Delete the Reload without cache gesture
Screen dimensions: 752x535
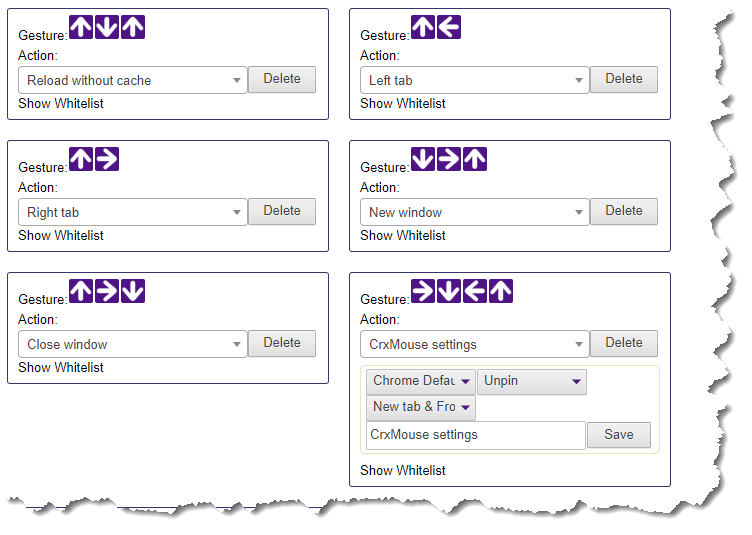coord(282,79)
